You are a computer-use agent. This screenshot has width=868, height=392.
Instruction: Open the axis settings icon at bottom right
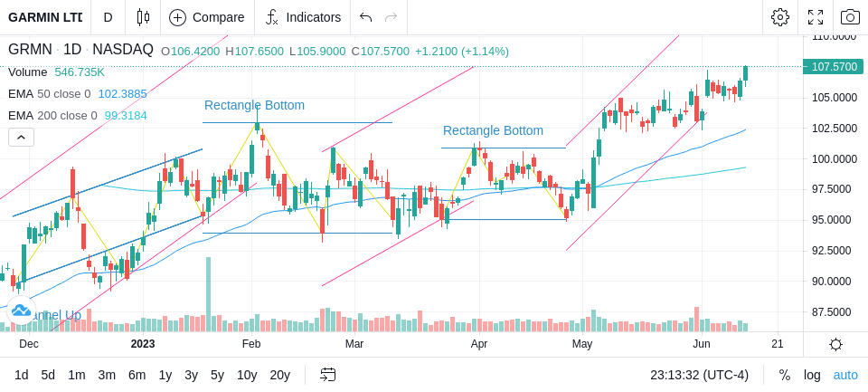[835, 345]
